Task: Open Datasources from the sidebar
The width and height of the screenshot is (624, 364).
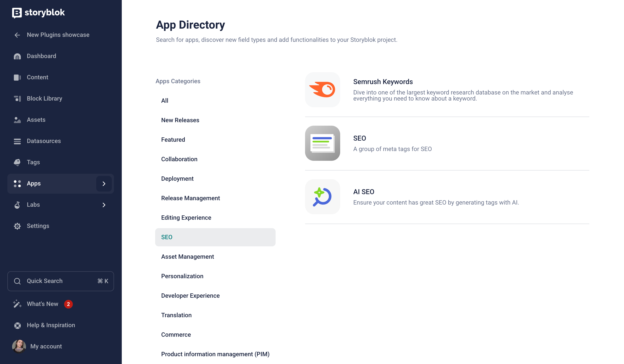Action: [x=44, y=141]
